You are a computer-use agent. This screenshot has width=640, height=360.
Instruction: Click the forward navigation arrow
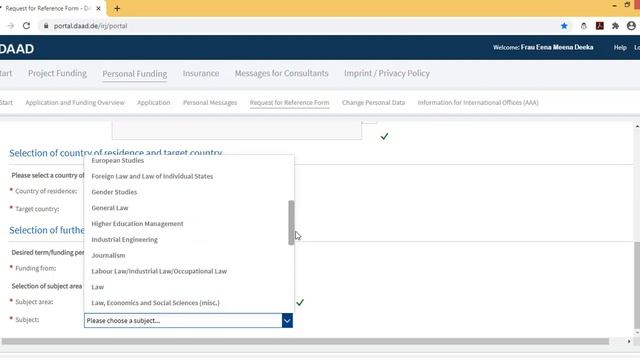[11, 26]
